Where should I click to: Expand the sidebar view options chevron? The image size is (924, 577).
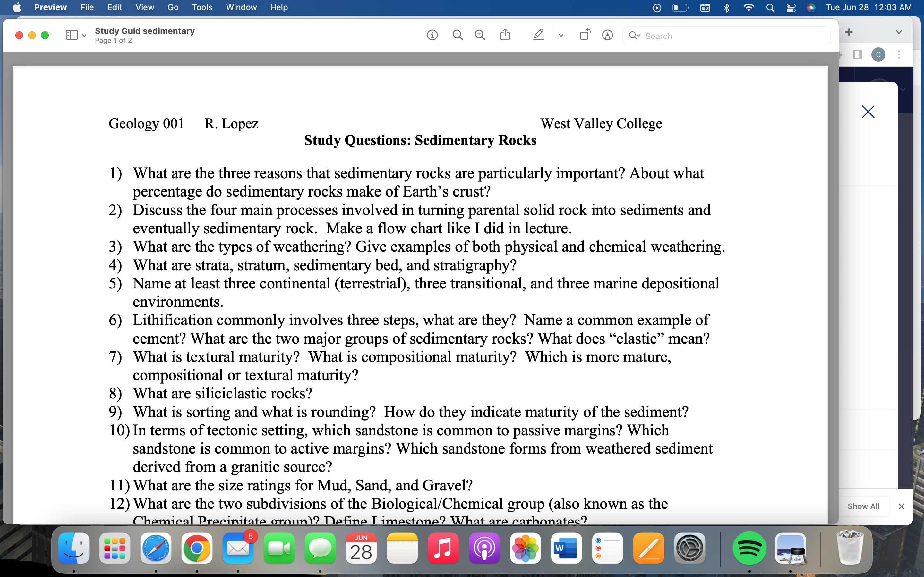pyautogui.click(x=84, y=36)
